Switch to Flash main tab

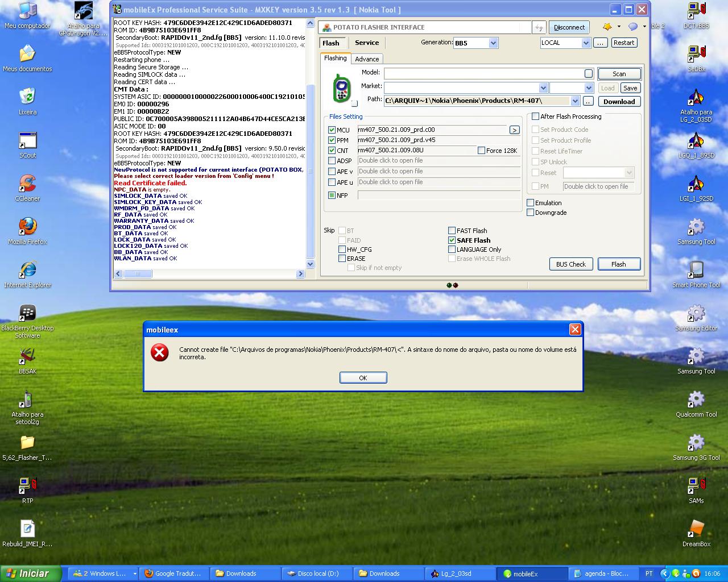pos(331,43)
